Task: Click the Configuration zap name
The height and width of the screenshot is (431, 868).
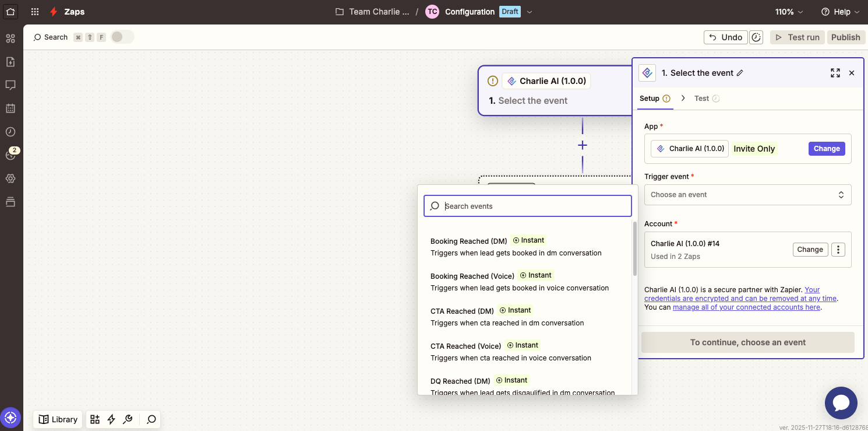Action: (x=470, y=12)
